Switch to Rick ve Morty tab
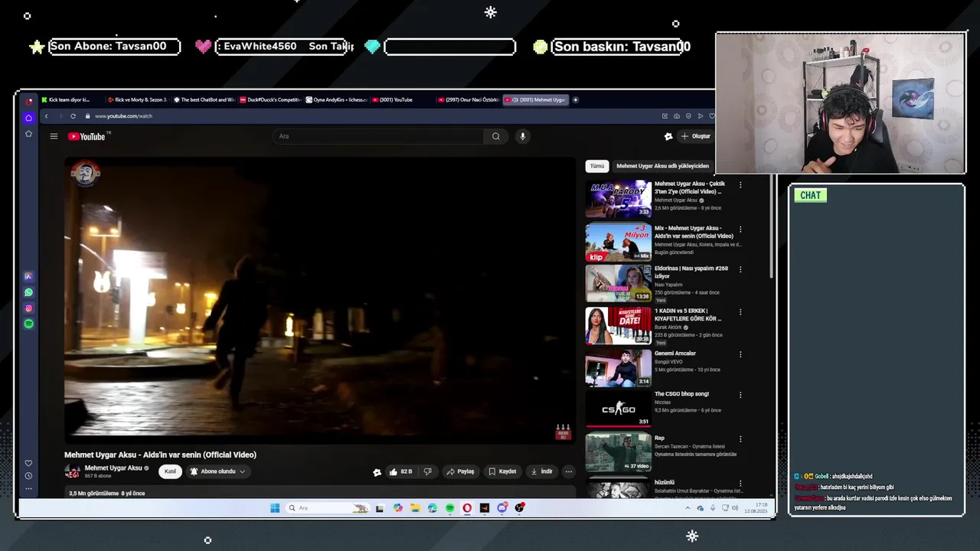Image resolution: width=980 pixels, height=551 pixels. click(138, 99)
